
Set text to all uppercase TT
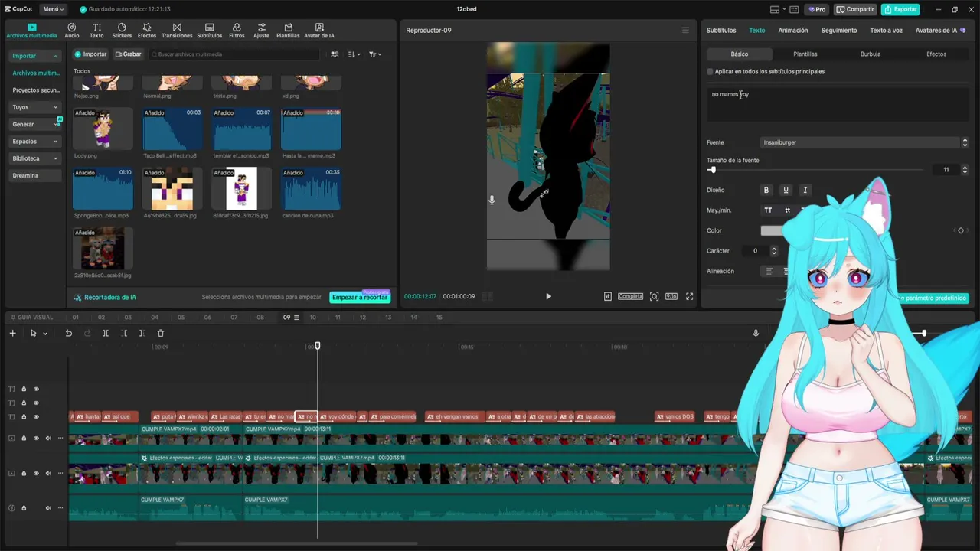pos(768,210)
